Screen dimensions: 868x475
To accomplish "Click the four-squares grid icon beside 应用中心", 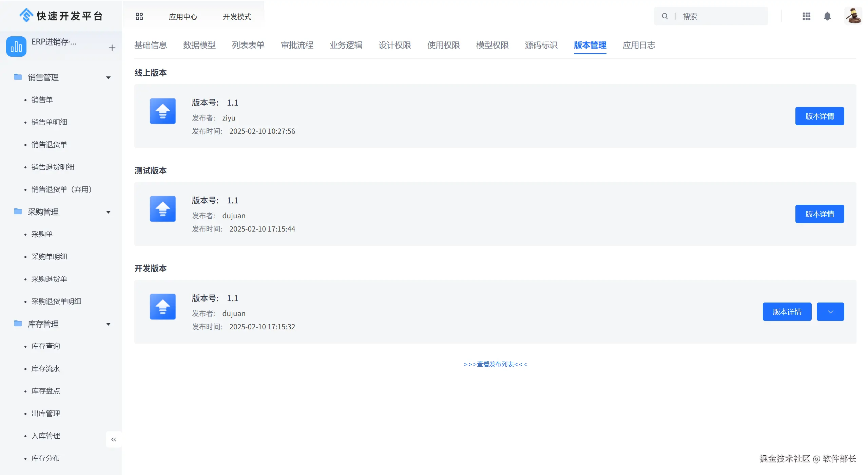I will coord(139,16).
